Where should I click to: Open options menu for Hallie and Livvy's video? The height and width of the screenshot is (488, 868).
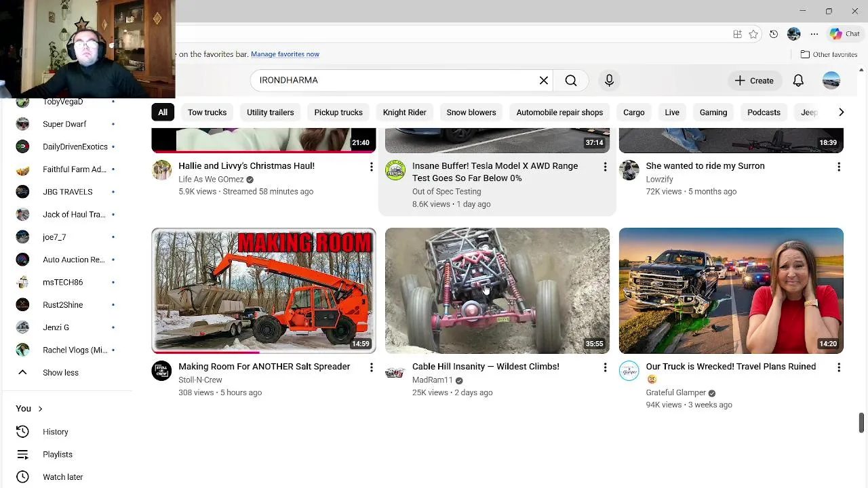371,167
